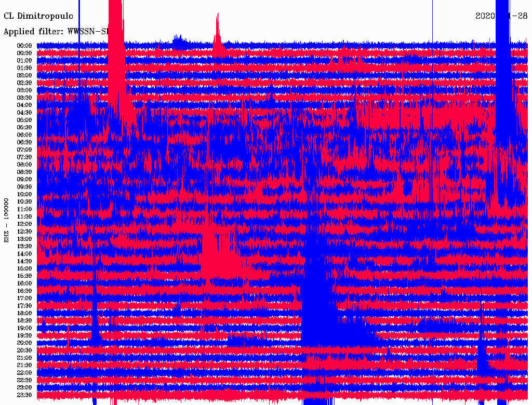This screenshot has height=405, width=532.
Task: Click the 11:00 time label
Action: pyautogui.click(x=24, y=209)
